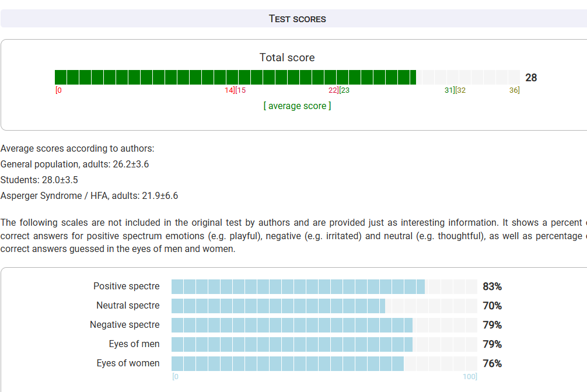Click the 22][23 range marker
Screen dimensions: 587x392
click(339, 90)
